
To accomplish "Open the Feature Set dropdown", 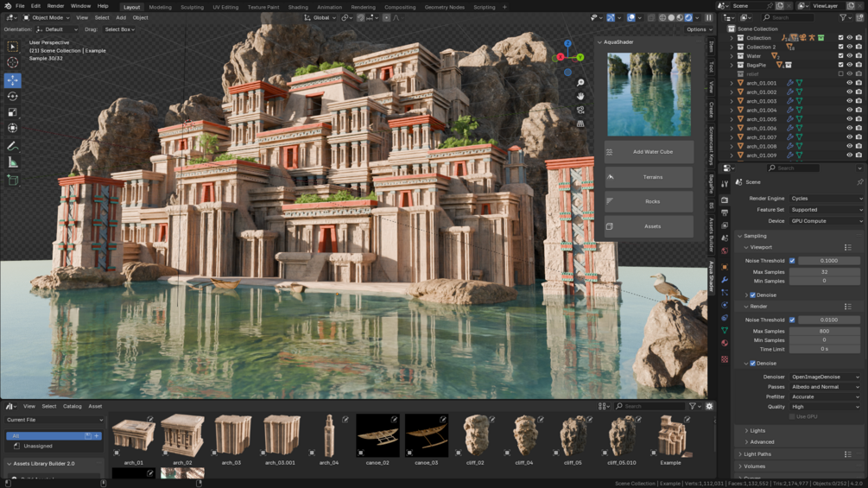I will click(x=826, y=210).
